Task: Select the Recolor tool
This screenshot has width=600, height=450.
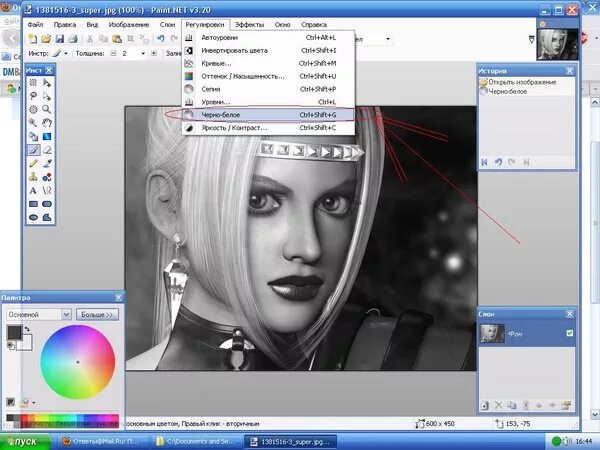Action: [47, 177]
